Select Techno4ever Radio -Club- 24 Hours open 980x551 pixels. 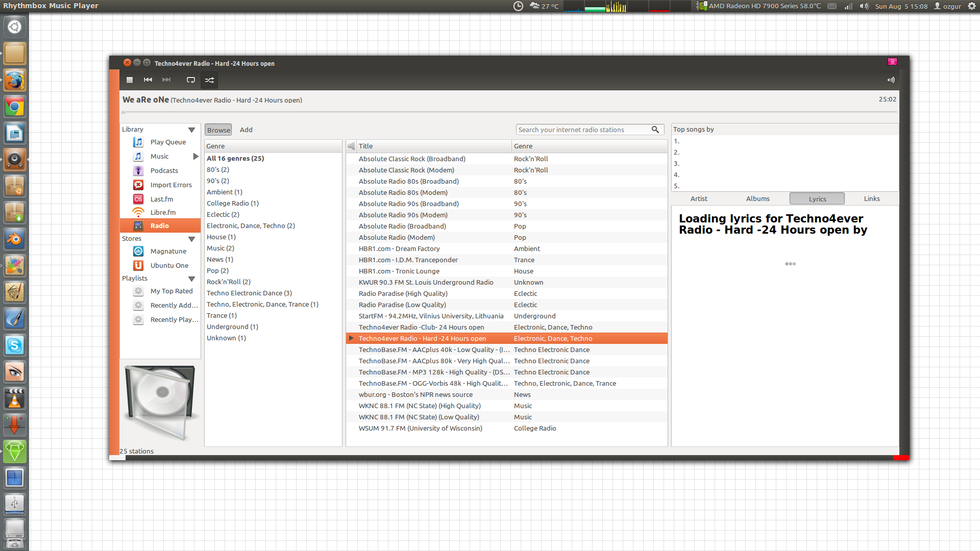click(x=506, y=328)
